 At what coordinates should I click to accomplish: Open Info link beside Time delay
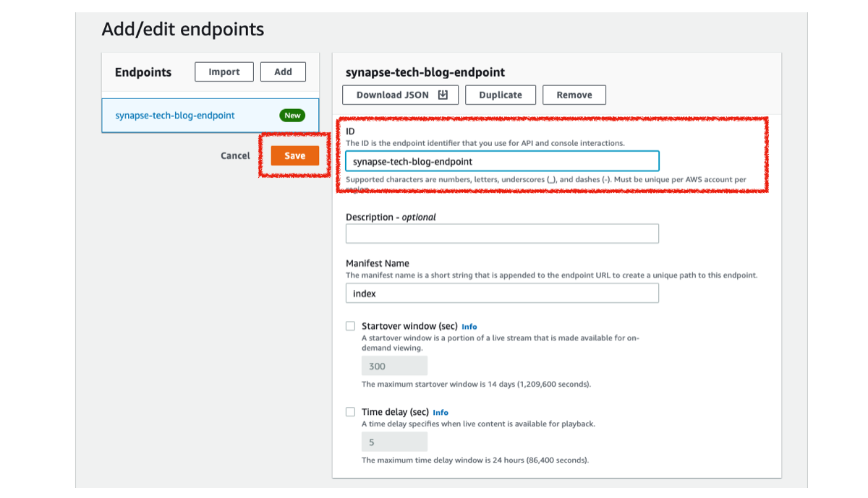pos(441,413)
